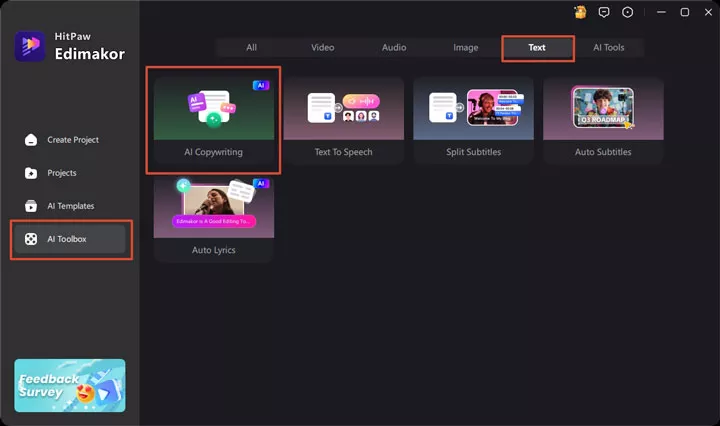Click the "Auto Lyrics" card label

pyautogui.click(x=214, y=250)
